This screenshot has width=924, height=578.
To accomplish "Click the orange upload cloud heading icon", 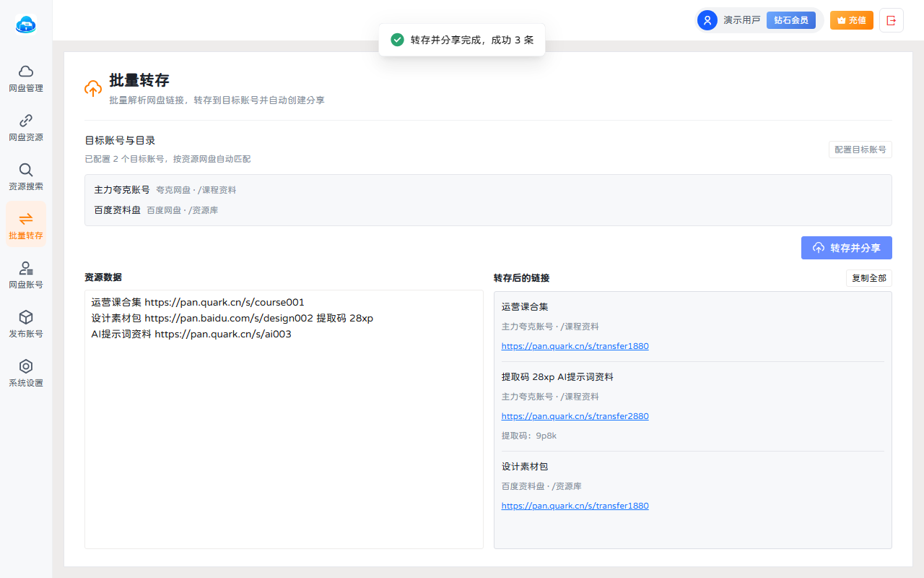I will point(93,89).
